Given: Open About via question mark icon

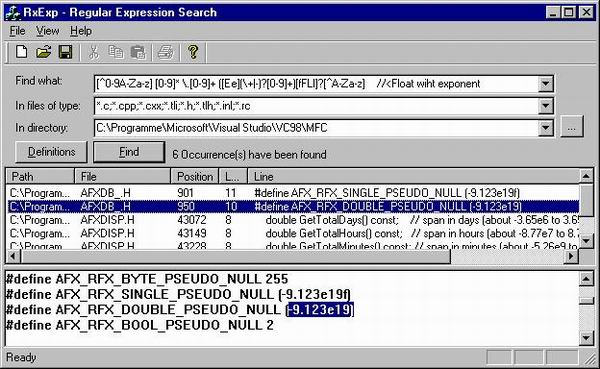Looking at the screenshot, I should coord(193,52).
